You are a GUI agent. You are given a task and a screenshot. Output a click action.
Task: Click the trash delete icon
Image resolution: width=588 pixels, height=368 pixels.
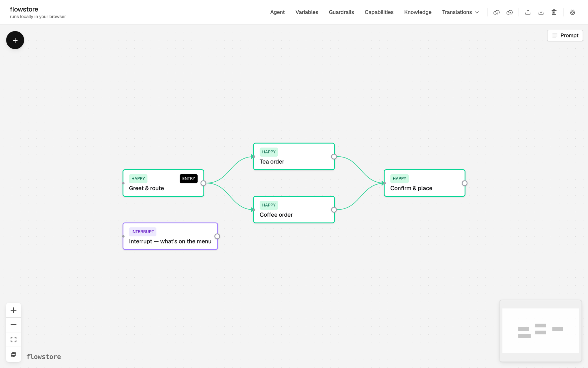coord(554,12)
